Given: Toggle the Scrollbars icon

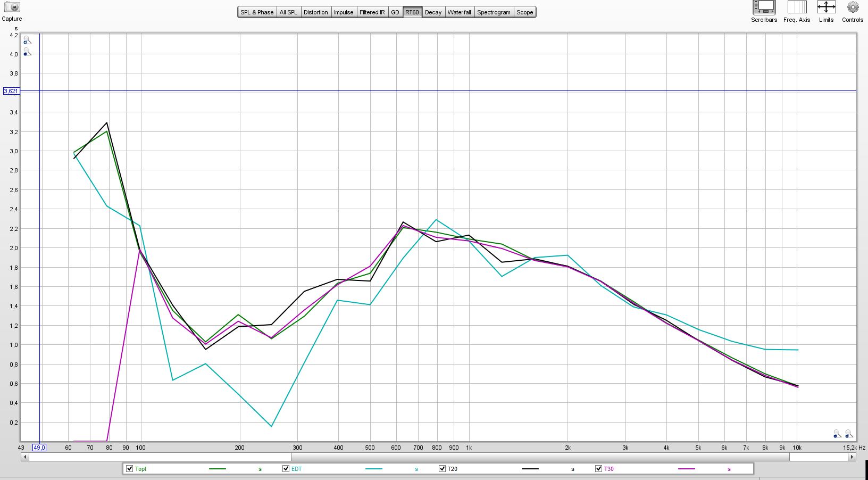Looking at the screenshot, I should point(764,7).
